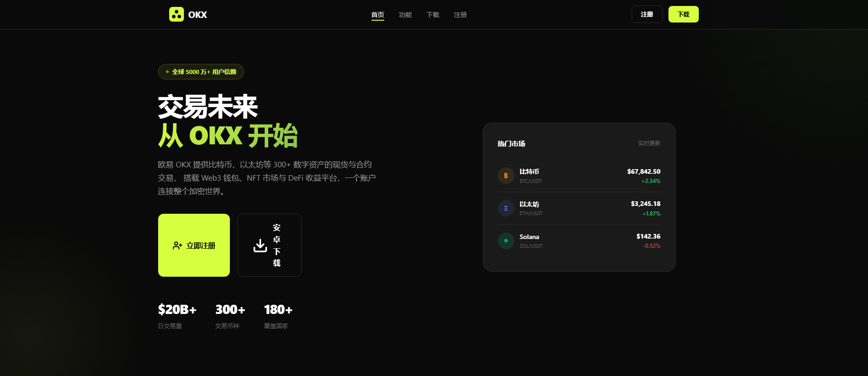Click the 300+ trading coins stat
The width and height of the screenshot is (868, 376).
coord(230,309)
